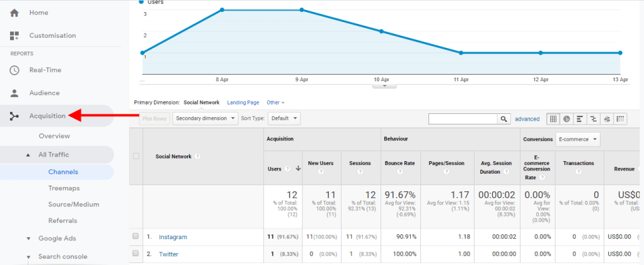Image resolution: width=644 pixels, height=265 pixels.
Task: Click the Home icon in sidebar
Action: (14, 13)
